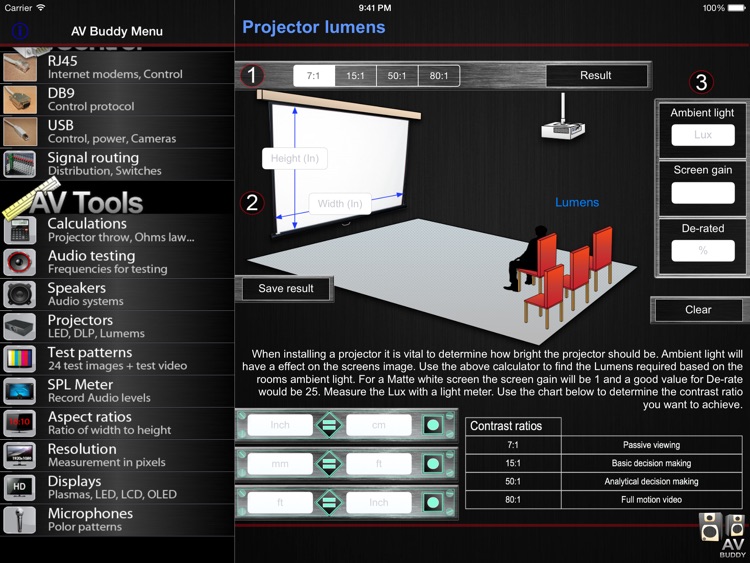Select the 50:1 contrast ratio segment
Viewport: 750px width, 563px height.
[x=397, y=76]
